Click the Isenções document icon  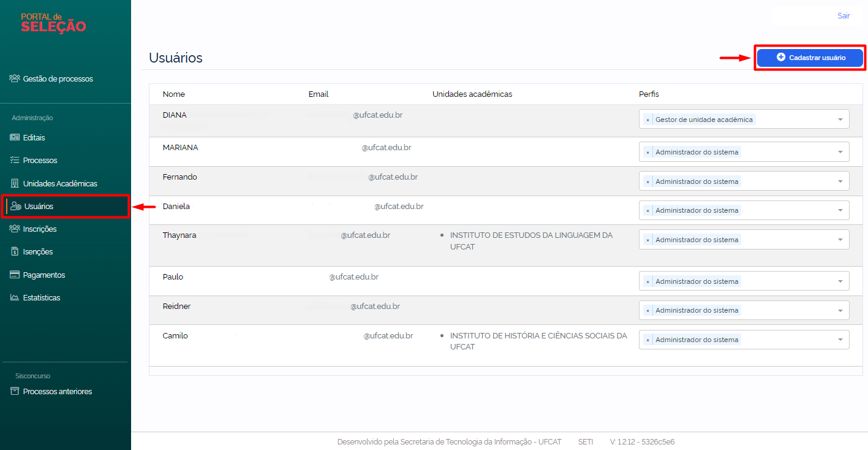click(15, 251)
